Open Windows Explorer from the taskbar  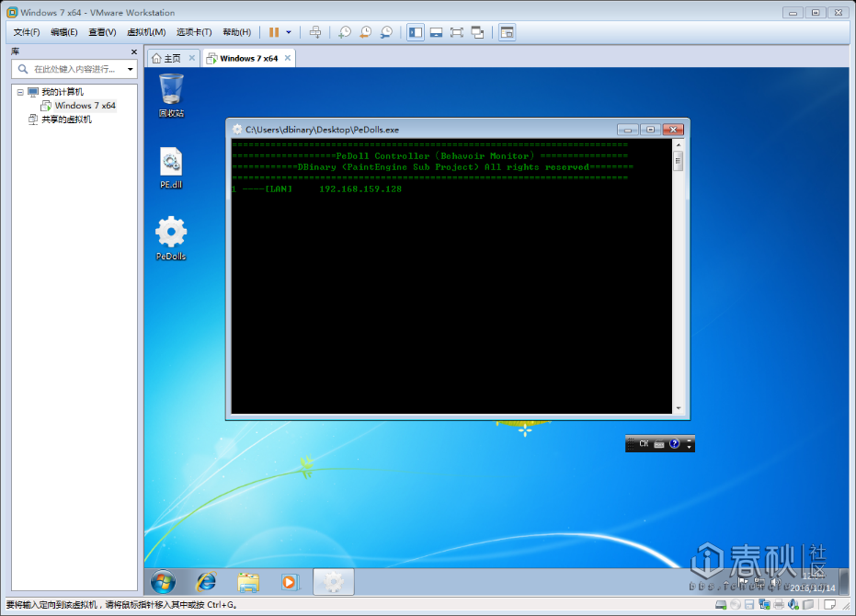pos(248,582)
